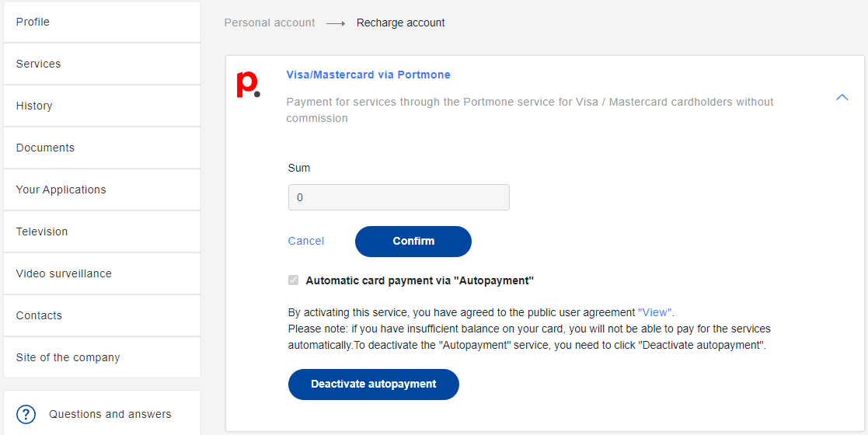Screen dimensions: 868x435
Task: Go back to Personal account breadcrumb
Action: [x=270, y=23]
